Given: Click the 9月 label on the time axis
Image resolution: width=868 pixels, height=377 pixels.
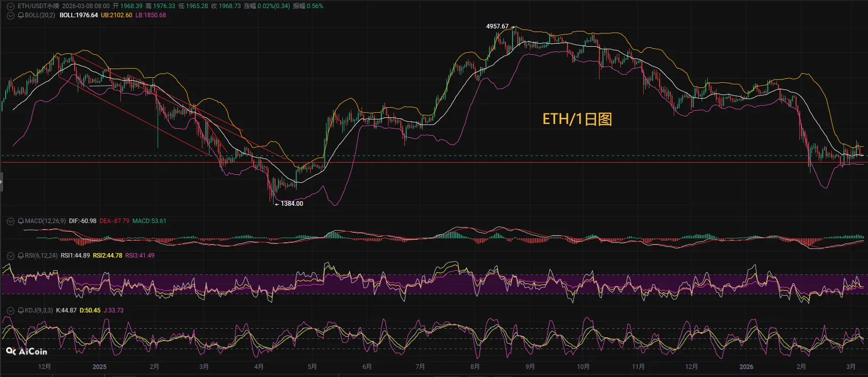Looking at the screenshot, I should (530, 367).
